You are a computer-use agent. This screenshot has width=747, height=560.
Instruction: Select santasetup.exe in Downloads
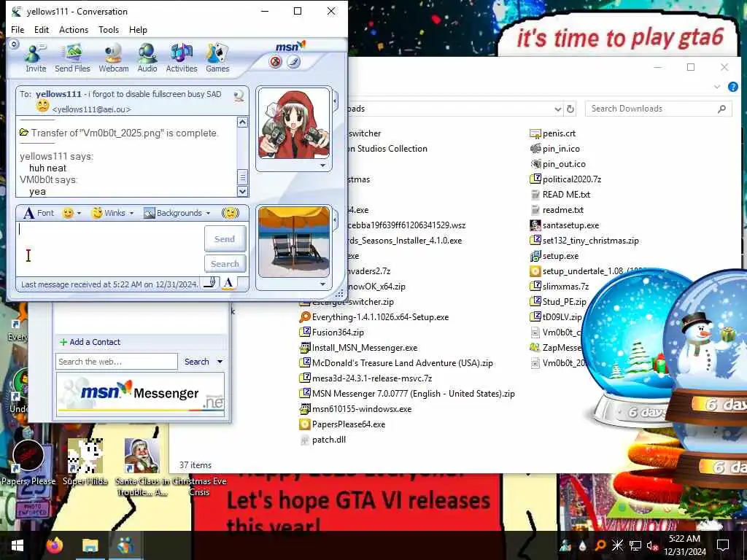coord(565,225)
